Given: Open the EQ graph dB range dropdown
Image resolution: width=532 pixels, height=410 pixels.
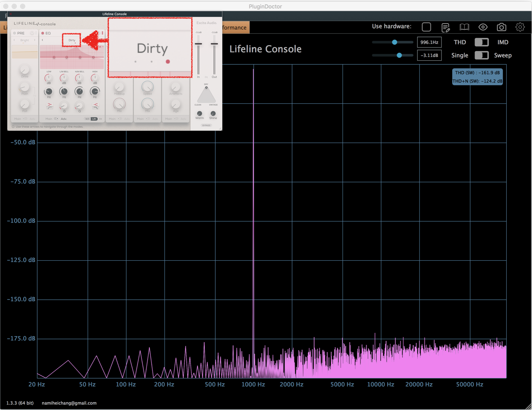Looking at the screenshot, I should click(101, 47).
